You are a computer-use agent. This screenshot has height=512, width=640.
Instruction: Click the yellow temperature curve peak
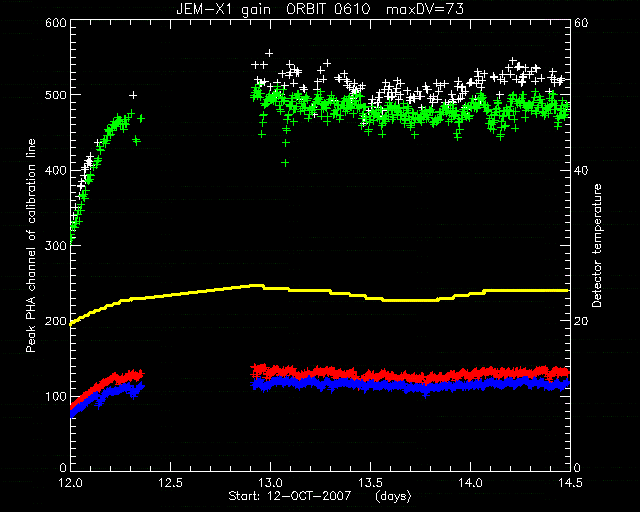(x=256, y=285)
